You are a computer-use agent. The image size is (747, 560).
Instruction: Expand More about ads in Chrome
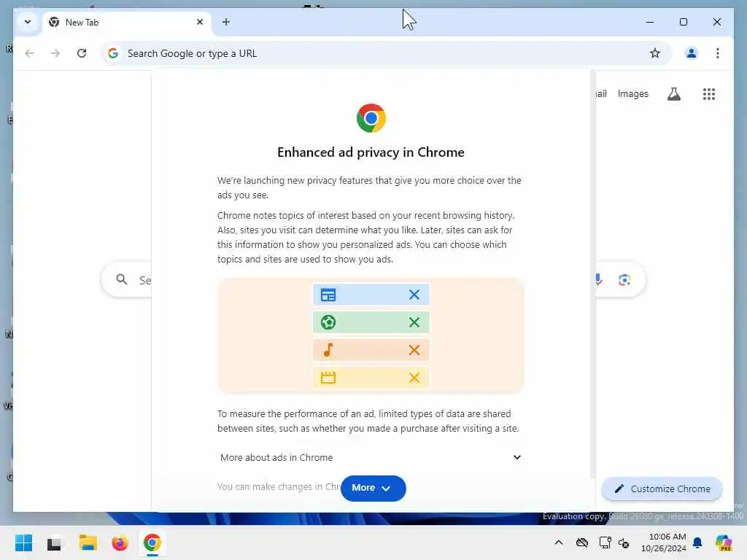pos(371,457)
